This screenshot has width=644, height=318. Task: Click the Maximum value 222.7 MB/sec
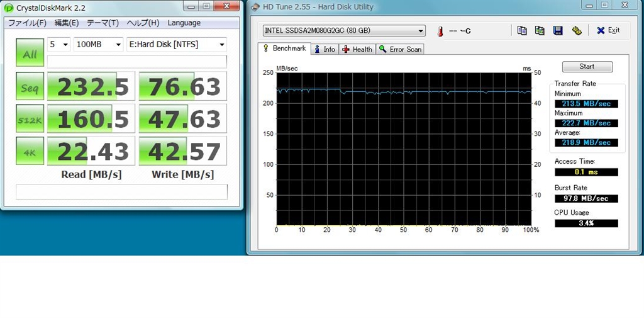[x=586, y=123]
